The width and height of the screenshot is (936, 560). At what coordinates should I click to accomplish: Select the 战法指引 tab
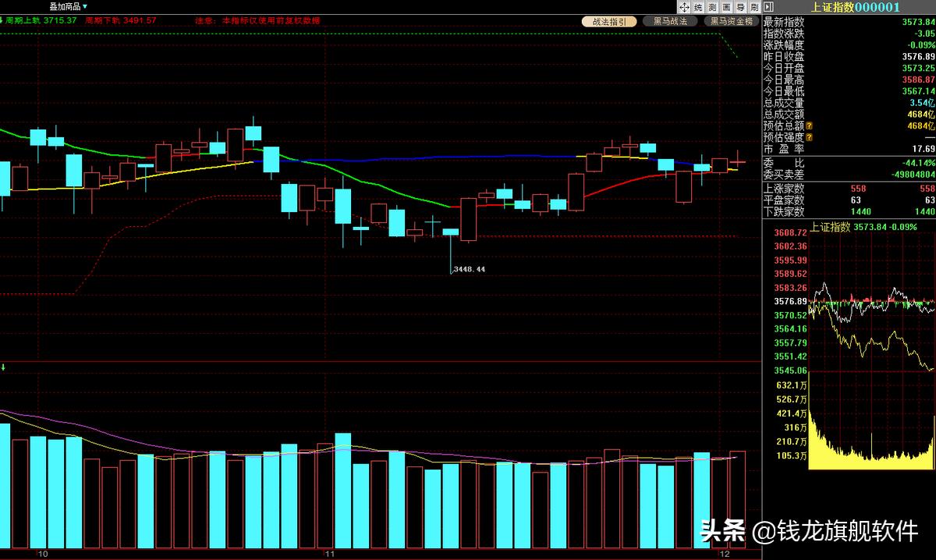click(x=609, y=22)
